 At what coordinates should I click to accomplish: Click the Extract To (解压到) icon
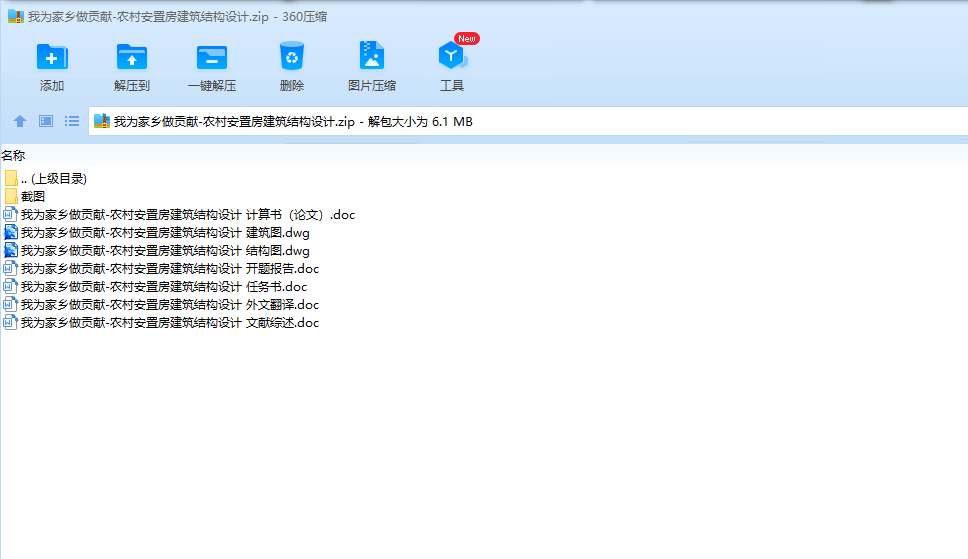[x=131, y=57]
